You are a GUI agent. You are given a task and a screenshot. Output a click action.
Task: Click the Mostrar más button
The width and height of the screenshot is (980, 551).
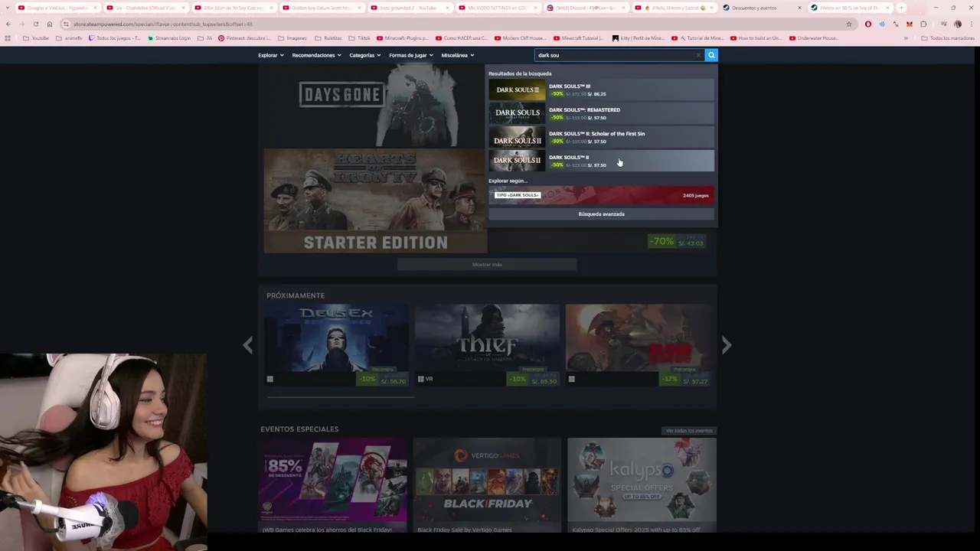[487, 264]
